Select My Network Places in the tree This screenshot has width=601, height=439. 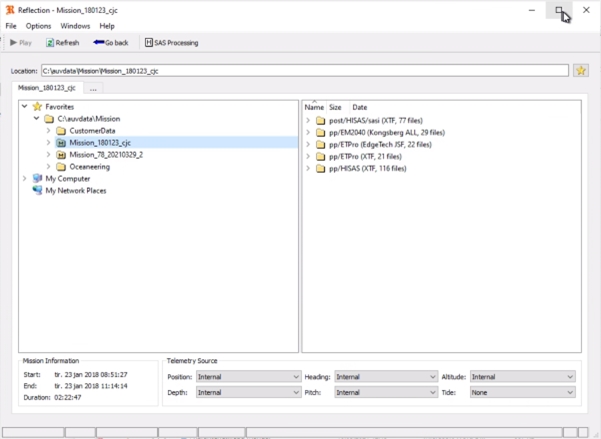point(76,191)
